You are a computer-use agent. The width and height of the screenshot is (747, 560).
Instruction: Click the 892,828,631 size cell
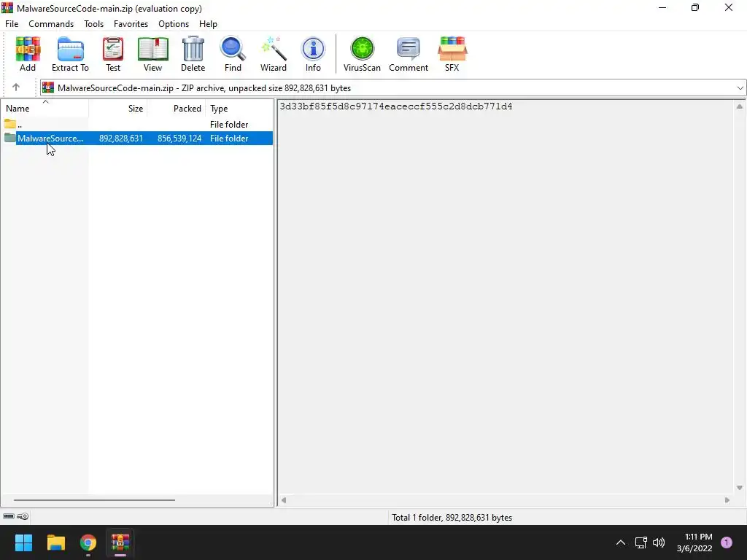point(121,138)
